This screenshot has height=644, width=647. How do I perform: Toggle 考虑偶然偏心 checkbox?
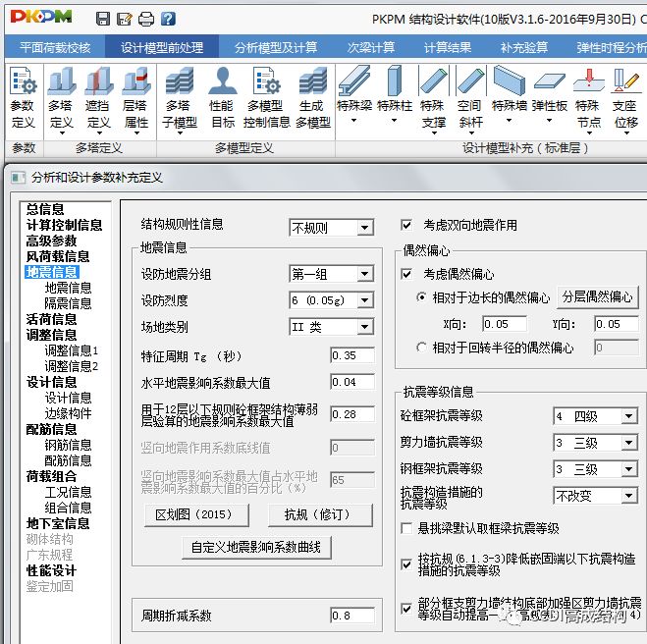(406, 274)
